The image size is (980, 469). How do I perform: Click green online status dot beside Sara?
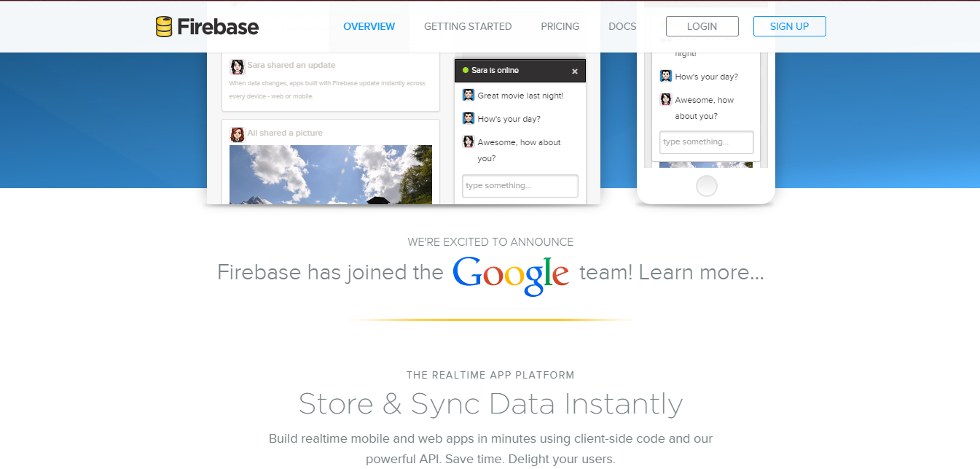[466, 71]
